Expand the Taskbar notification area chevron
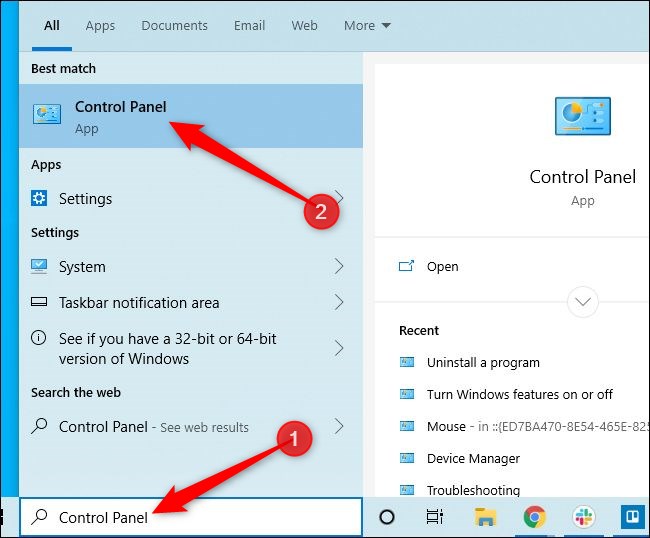The width and height of the screenshot is (650, 538). [x=339, y=302]
